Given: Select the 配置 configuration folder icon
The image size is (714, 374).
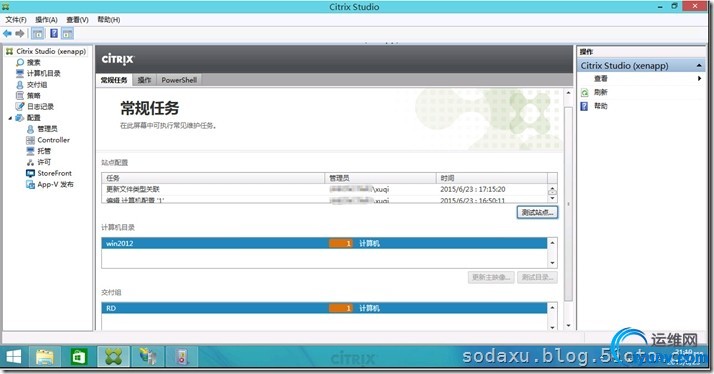Looking at the screenshot, I should click(20, 118).
